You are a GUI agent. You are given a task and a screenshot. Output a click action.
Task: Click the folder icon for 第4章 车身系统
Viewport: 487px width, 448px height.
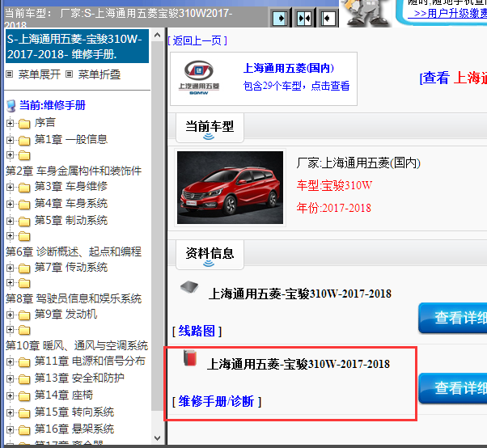tap(24, 205)
